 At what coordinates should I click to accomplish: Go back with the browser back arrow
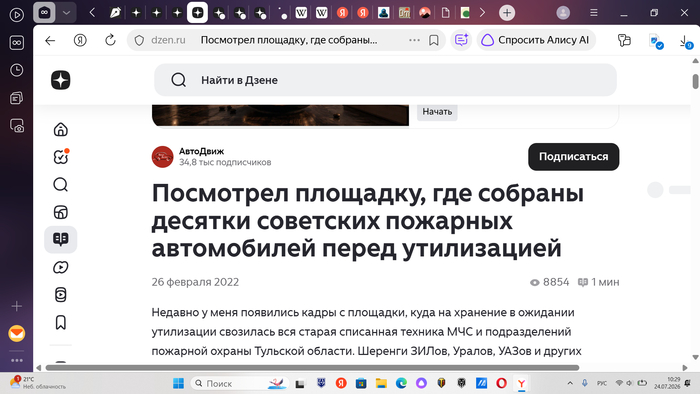tap(50, 40)
